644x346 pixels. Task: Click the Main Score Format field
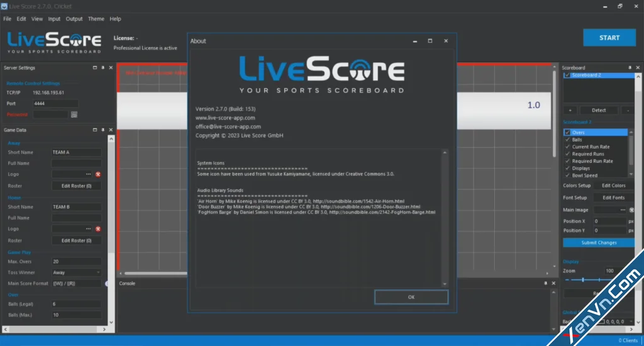(76, 284)
